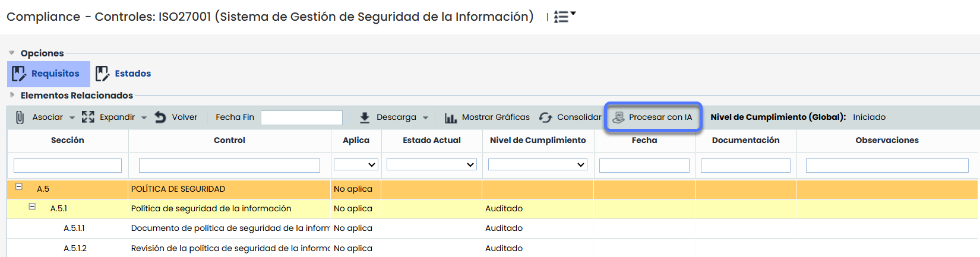Viewport: 980px width, 257px height.
Task: Click the Control column filter field
Action: click(229, 166)
